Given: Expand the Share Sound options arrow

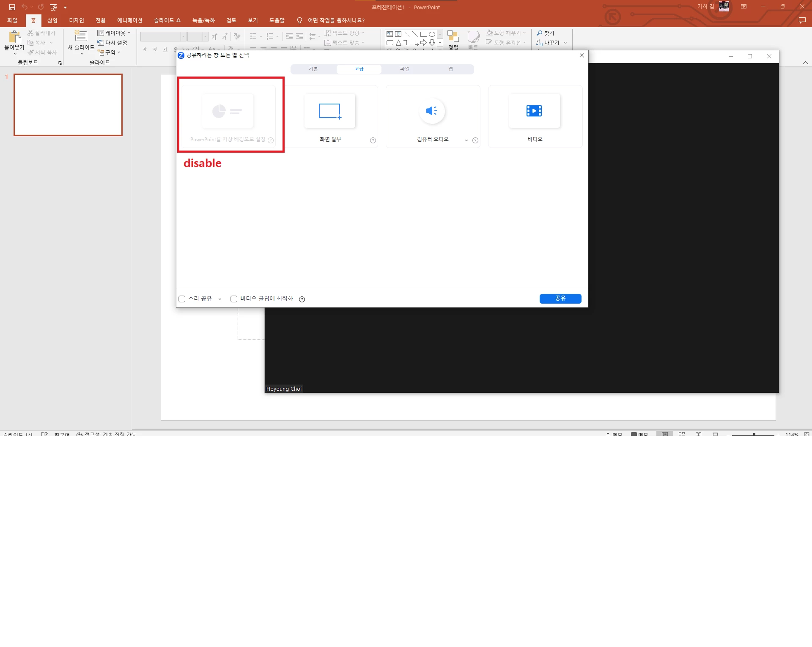Looking at the screenshot, I should tap(220, 299).
